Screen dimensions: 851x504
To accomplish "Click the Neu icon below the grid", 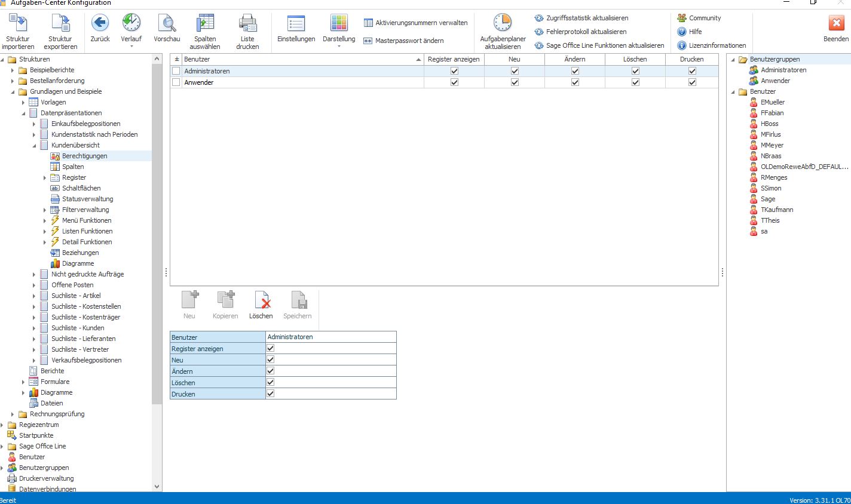I will tap(189, 300).
